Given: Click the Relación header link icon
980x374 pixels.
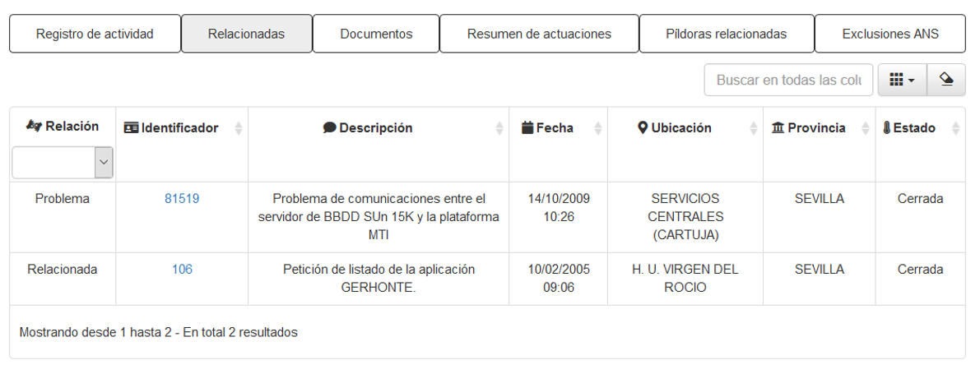Looking at the screenshot, I should pos(34,126).
